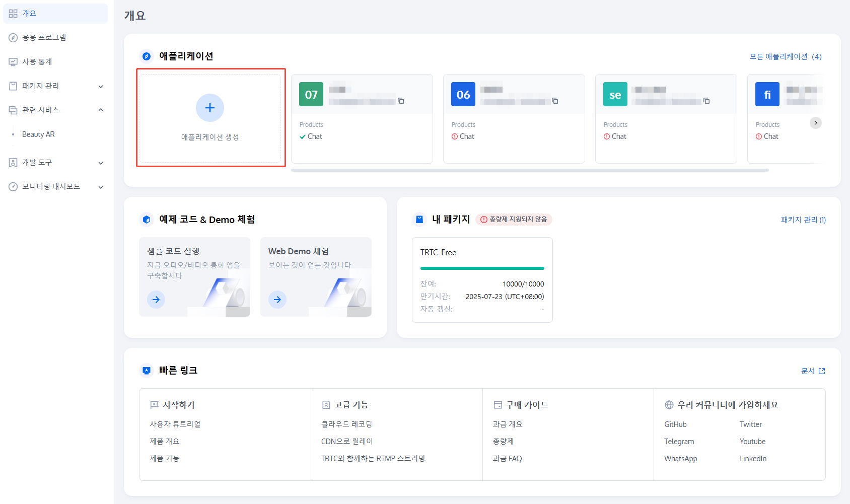Viewport: 850px width, 504px height.
Task: Open the WhatsApp community link
Action: pyautogui.click(x=680, y=459)
